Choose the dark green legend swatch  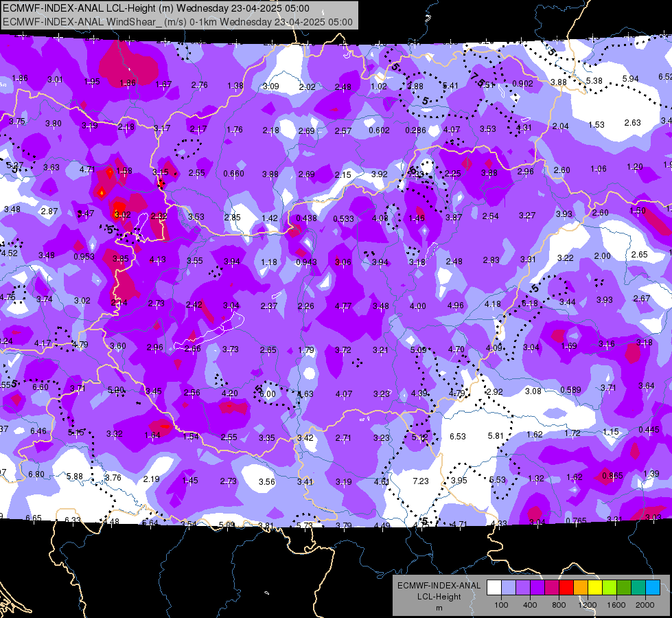point(624,587)
